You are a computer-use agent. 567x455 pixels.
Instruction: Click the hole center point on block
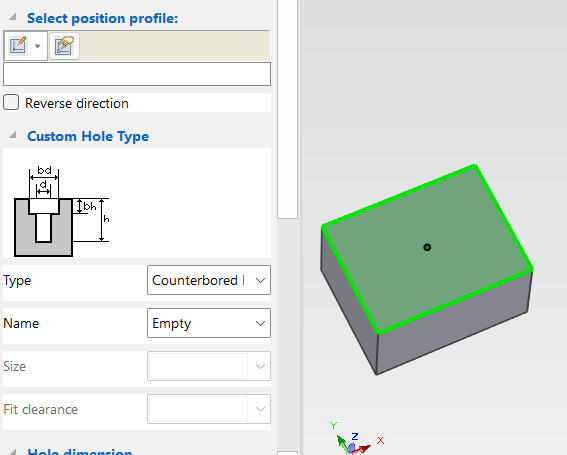point(427,247)
